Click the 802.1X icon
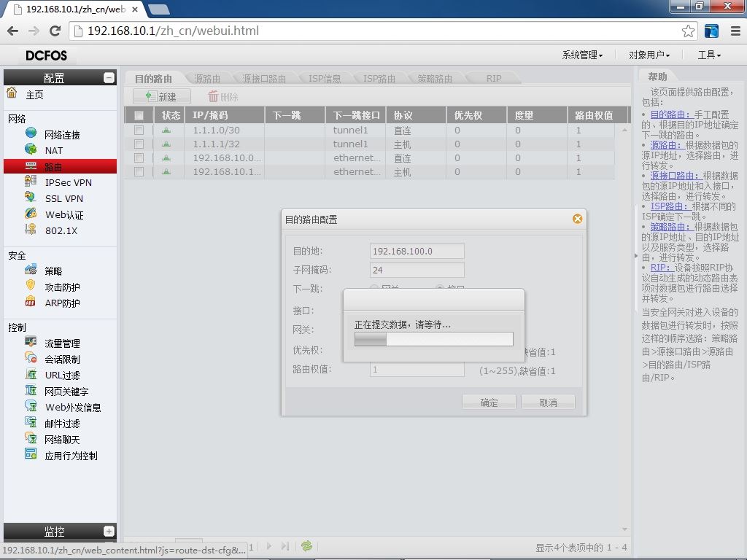Screen dimensions: 747x560 click(31, 229)
